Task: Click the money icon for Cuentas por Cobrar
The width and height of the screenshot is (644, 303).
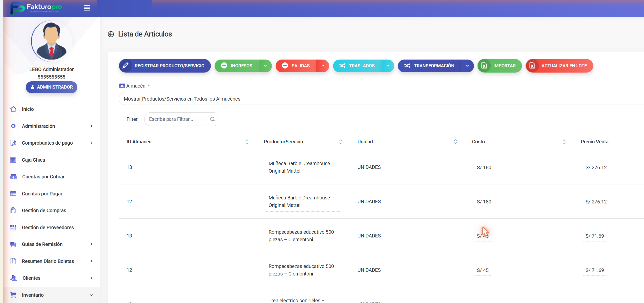Action: (13, 177)
